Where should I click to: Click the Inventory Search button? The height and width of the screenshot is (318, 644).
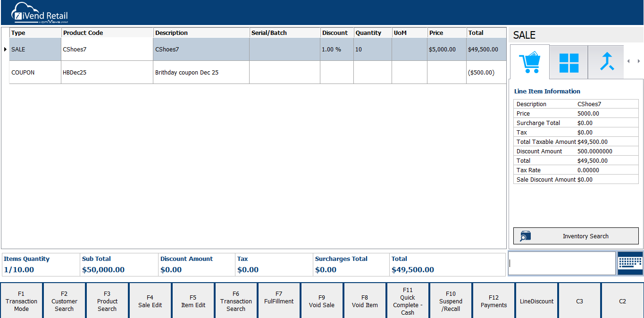576,236
